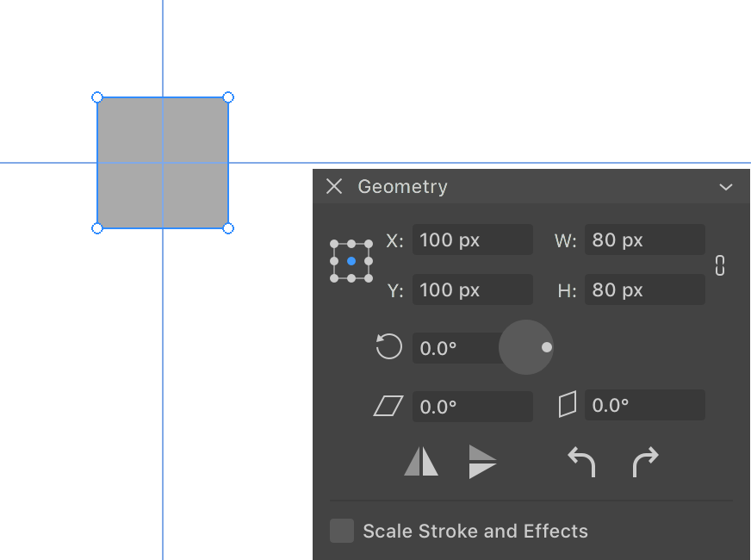Click the rotation dial knob

526,347
